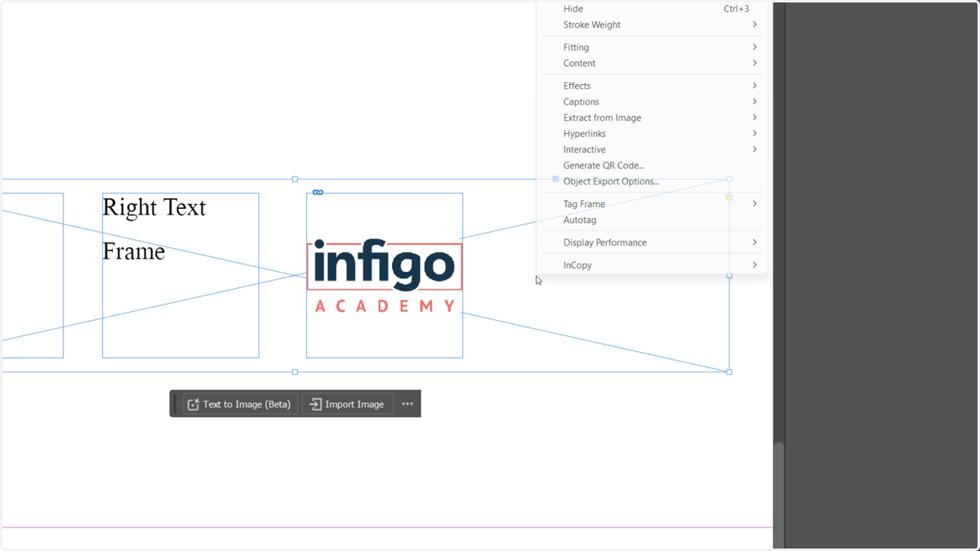Click the bottom-center frame handle

pyautogui.click(x=295, y=371)
